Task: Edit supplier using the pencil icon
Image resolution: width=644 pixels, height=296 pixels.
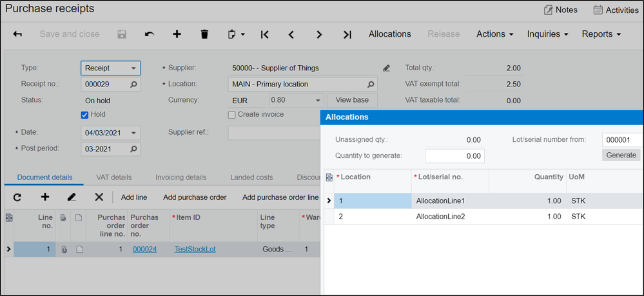Action: click(x=386, y=68)
